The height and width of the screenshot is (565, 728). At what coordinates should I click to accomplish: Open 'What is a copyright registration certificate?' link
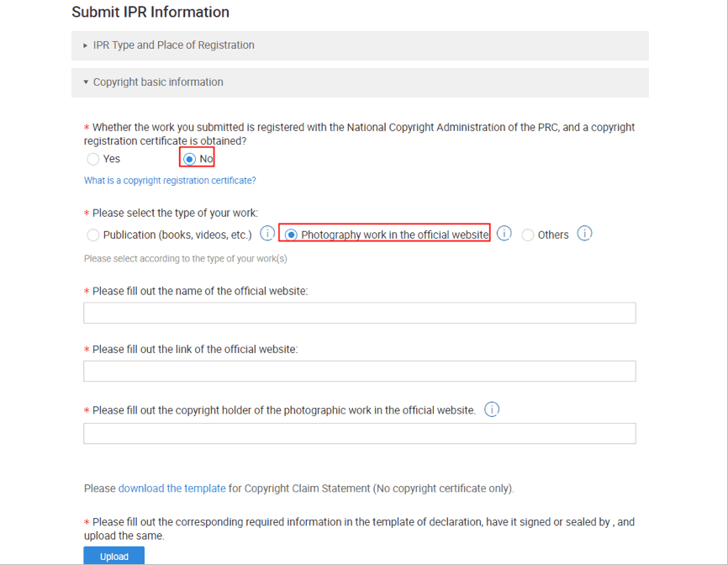[170, 181]
